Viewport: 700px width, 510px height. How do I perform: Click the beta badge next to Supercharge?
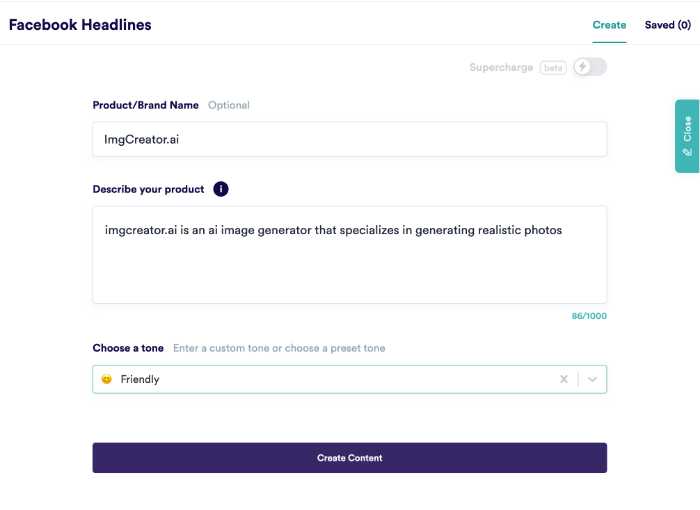click(553, 67)
